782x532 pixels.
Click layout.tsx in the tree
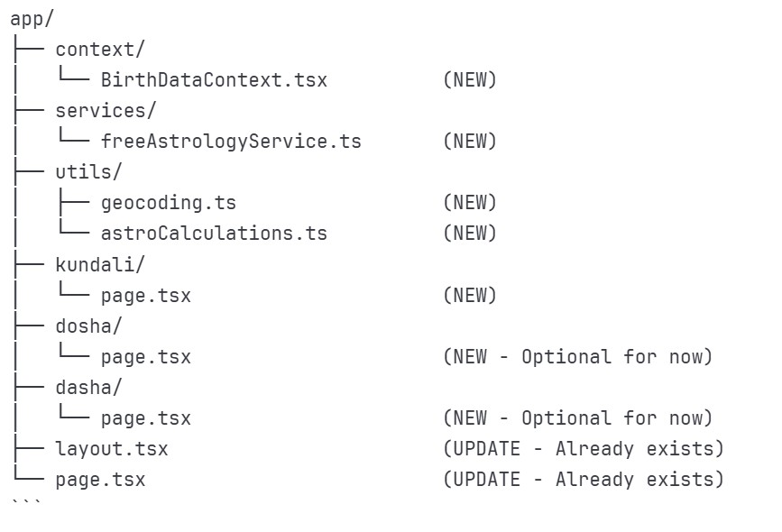pos(111,449)
